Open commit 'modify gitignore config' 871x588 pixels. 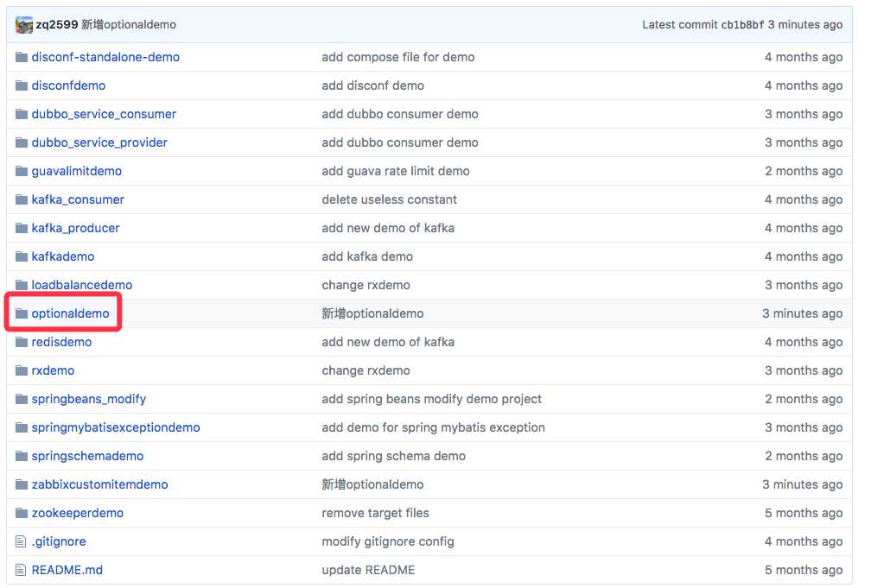(388, 541)
